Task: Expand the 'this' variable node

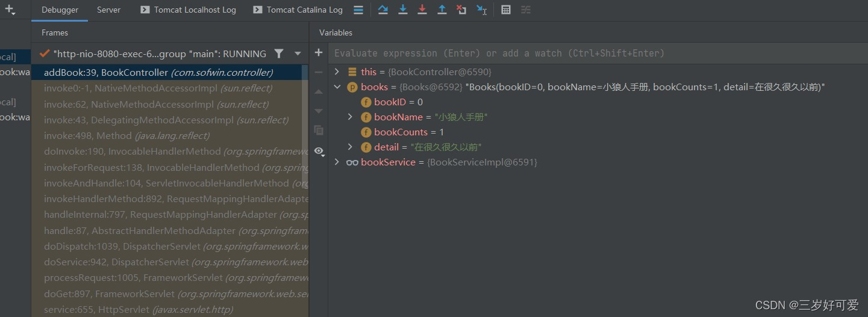Action: [337, 72]
